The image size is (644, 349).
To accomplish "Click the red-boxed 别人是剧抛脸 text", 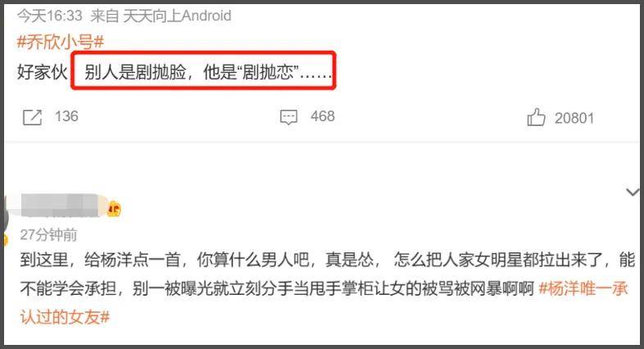I will pyautogui.click(x=204, y=70).
